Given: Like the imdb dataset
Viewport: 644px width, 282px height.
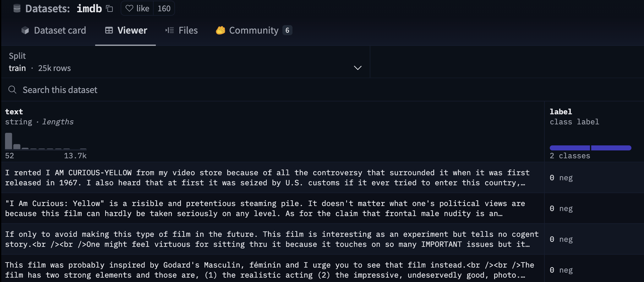Looking at the screenshot, I should [x=137, y=8].
